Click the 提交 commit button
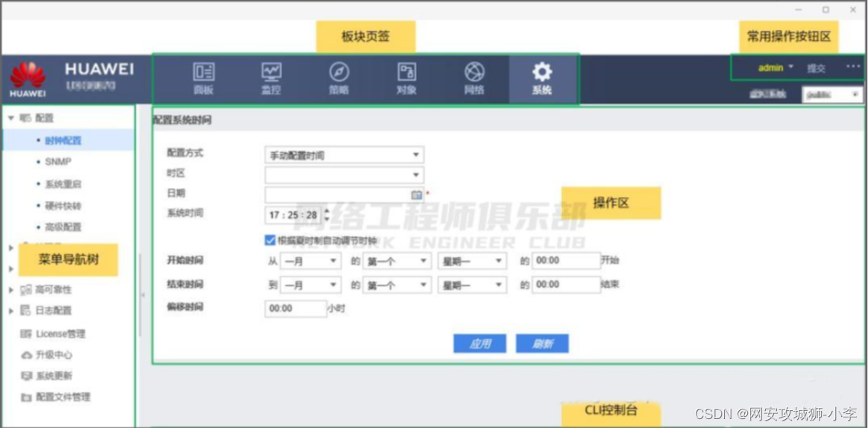 point(816,68)
